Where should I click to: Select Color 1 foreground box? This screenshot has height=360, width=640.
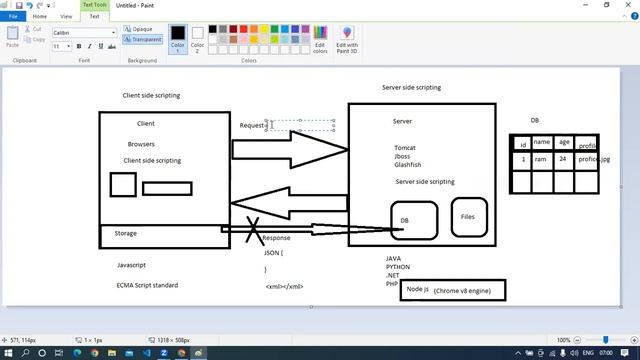click(x=178, y=39)
